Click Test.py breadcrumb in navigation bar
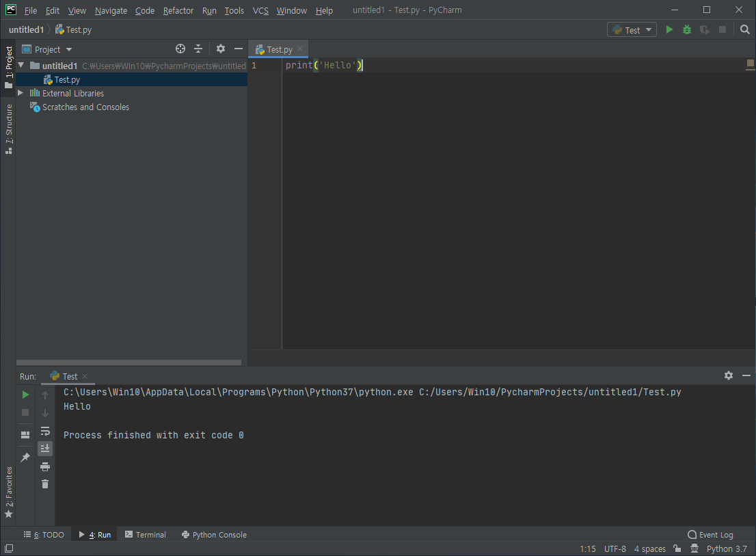Screen dimensions: 756x556 coord(73,30)
